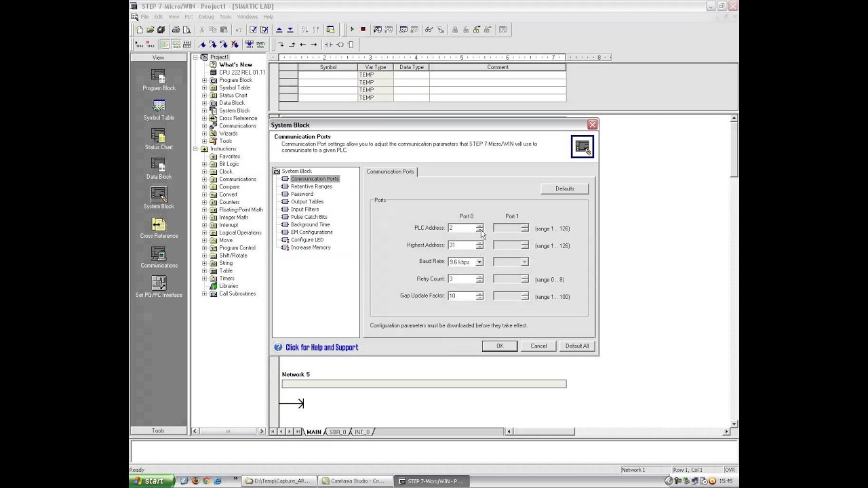868x488 pixels.
Task: Switch to the INT_0 editor tab
Action: pos(362,432)
